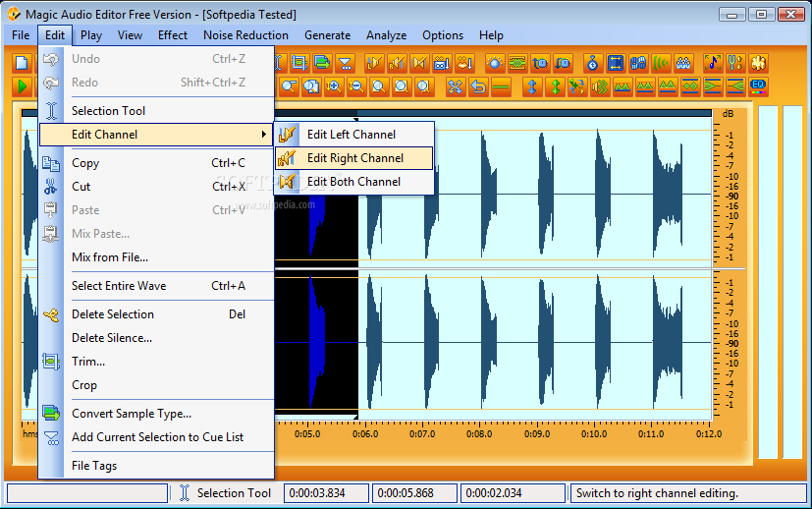Click the toolbar Edit Right Channel speaker icon
Viewport: 812px width, 509px height.
coord(397,63)
